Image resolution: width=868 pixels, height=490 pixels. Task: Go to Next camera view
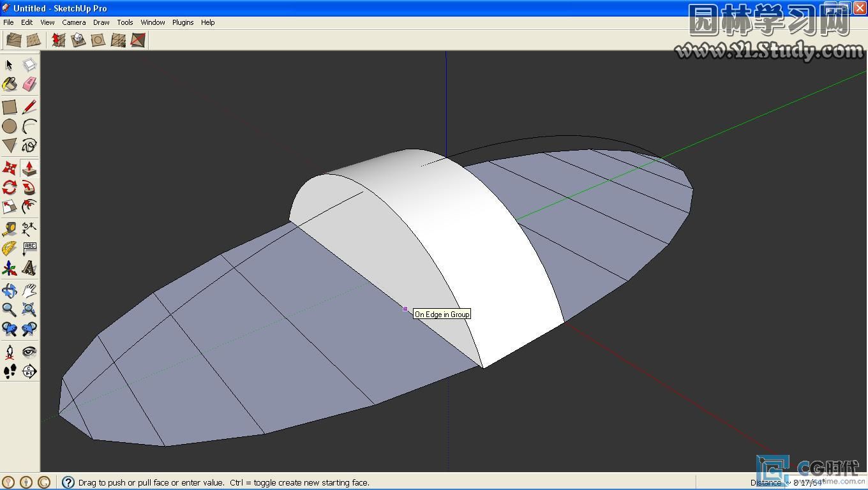click(x=29, y=329)
